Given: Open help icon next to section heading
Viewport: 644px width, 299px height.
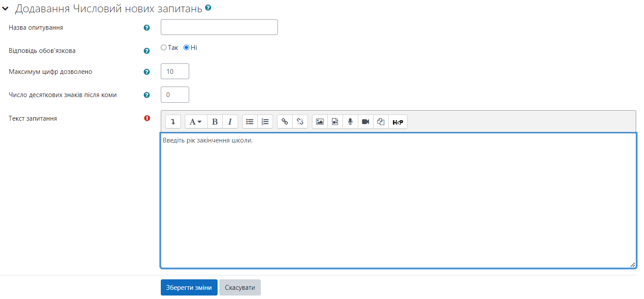Looking at the screenshot, I should pos(208,7).
